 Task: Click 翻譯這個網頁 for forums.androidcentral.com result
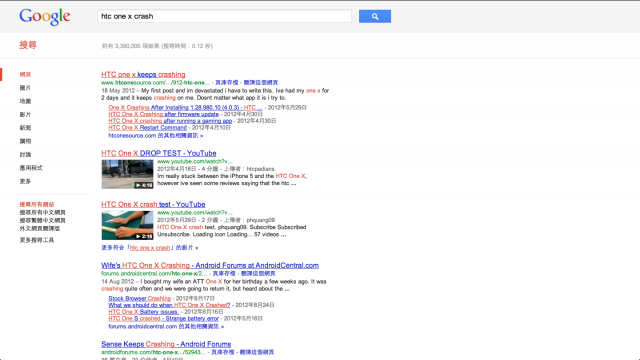point(258,273)
